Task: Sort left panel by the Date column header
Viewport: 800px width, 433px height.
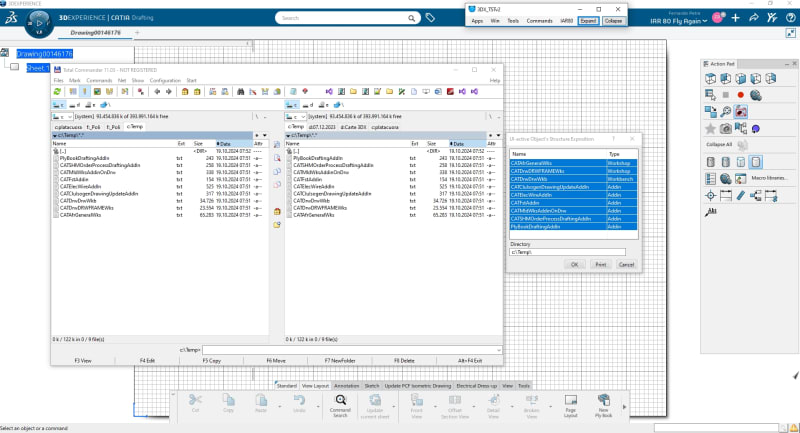Action: pyautogui.click(x=234, y=144)
